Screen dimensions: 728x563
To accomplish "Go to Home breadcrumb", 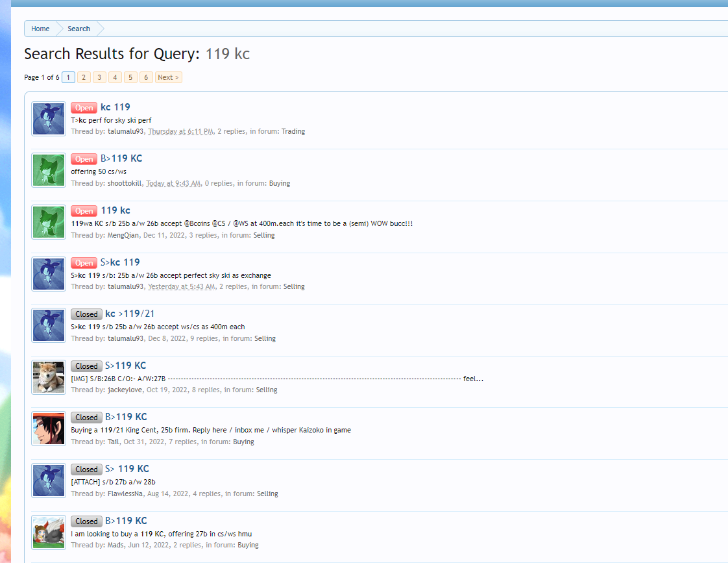I will (x=40, y=29).
